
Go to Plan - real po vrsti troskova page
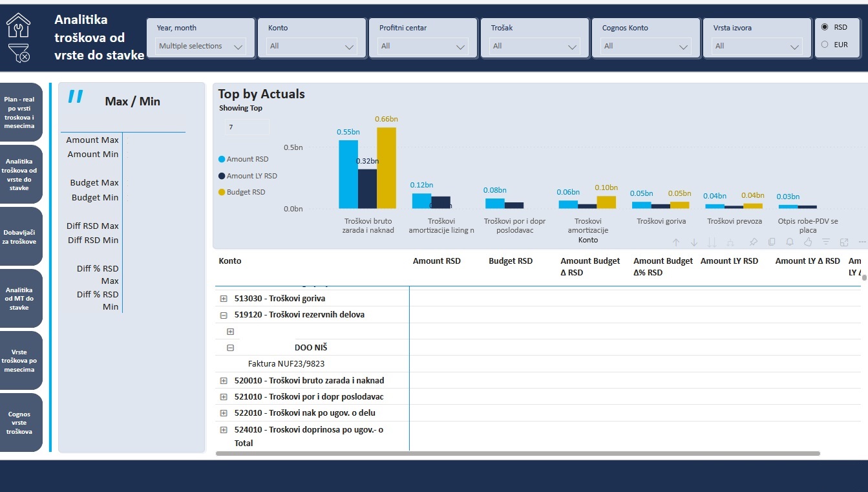point(21,112)
